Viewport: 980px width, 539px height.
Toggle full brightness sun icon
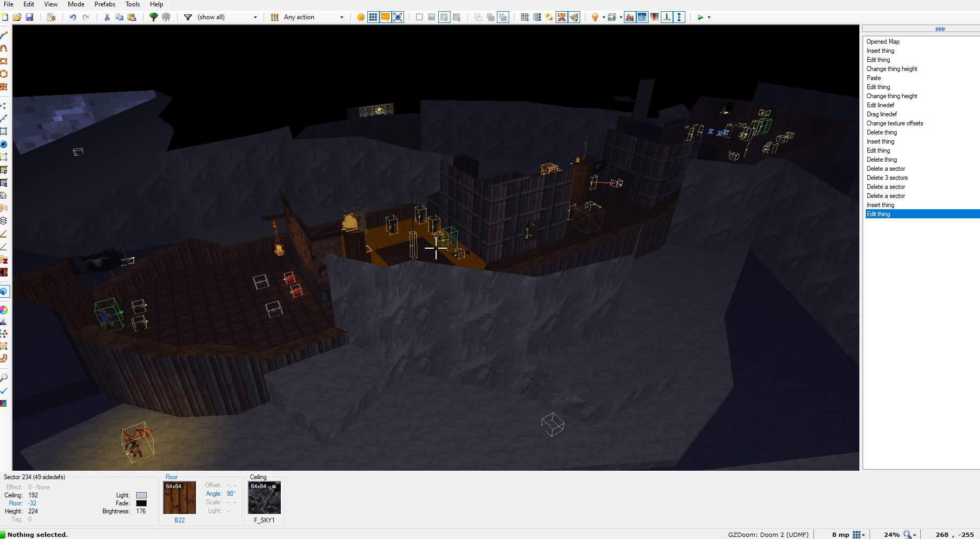pyautogui.click(x=361, y=17)
